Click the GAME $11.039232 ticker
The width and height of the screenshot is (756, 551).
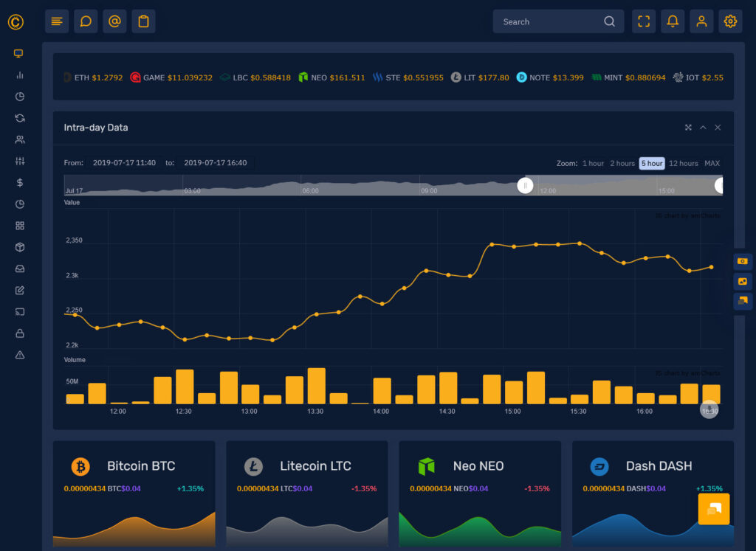coord(171,77)
